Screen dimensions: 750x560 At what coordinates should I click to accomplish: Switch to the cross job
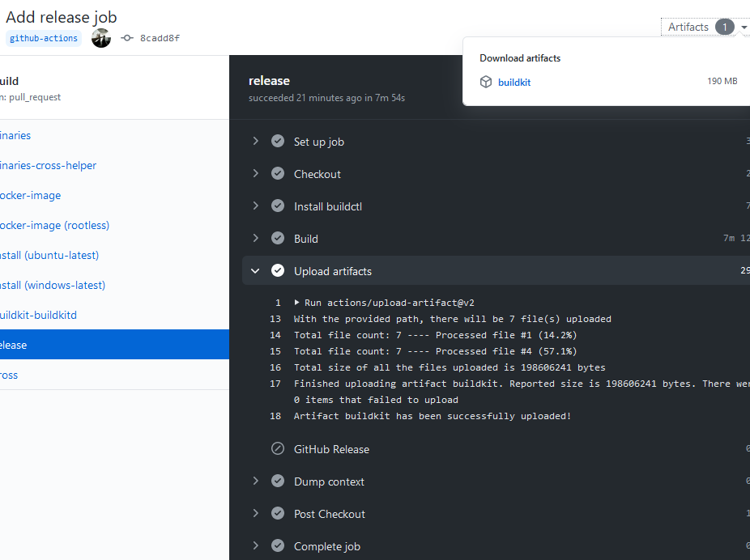point(8,374)
